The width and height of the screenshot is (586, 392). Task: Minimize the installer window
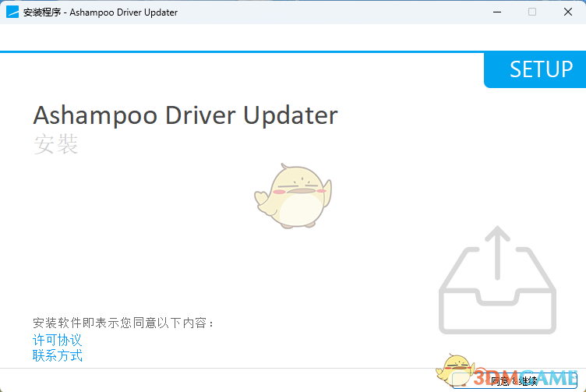point(497,12)
